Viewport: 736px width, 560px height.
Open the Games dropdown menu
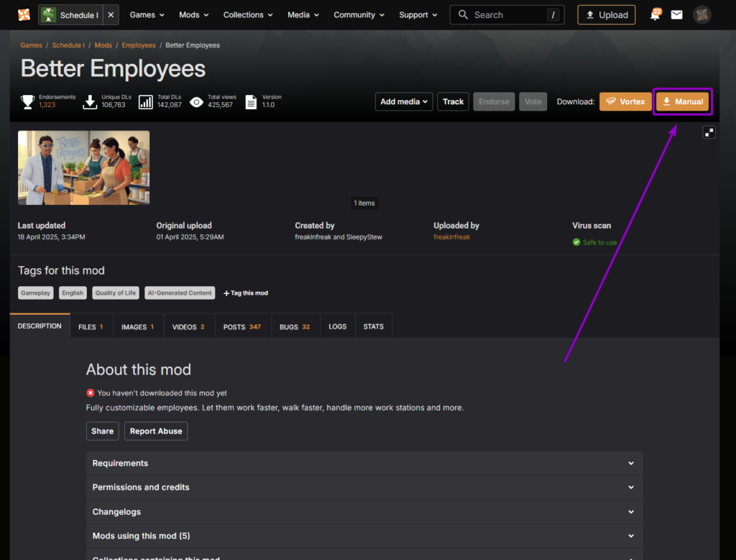147,15
